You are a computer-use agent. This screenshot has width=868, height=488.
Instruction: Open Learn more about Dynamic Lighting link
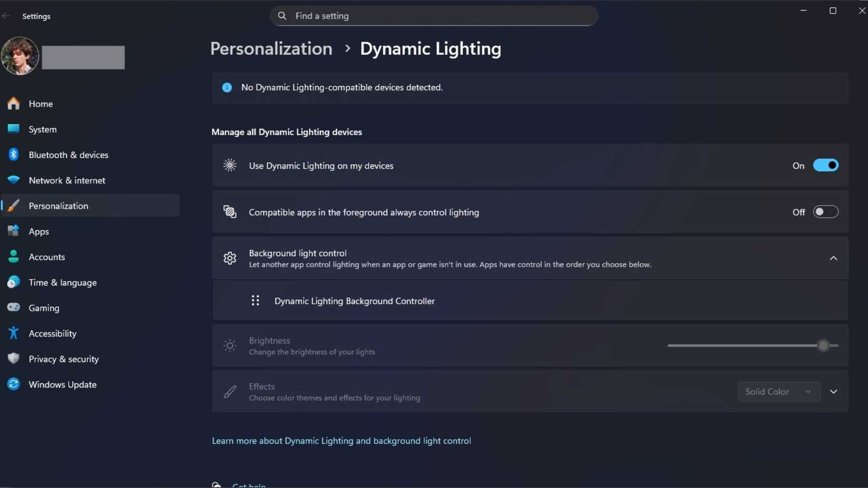click(x=341, y=441)
